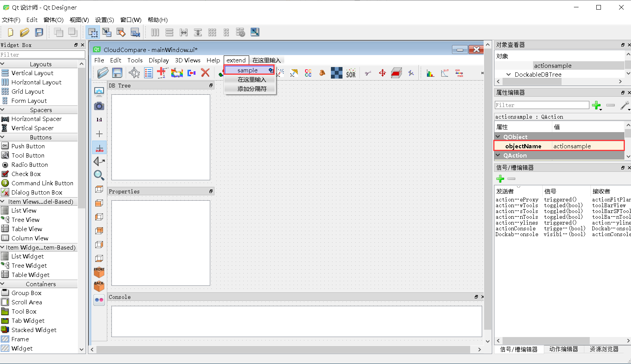Switch to Edit Buddies mode with tag icon
Screen dimensions: 631x364
pyautogui.click(x=121, y=32)
